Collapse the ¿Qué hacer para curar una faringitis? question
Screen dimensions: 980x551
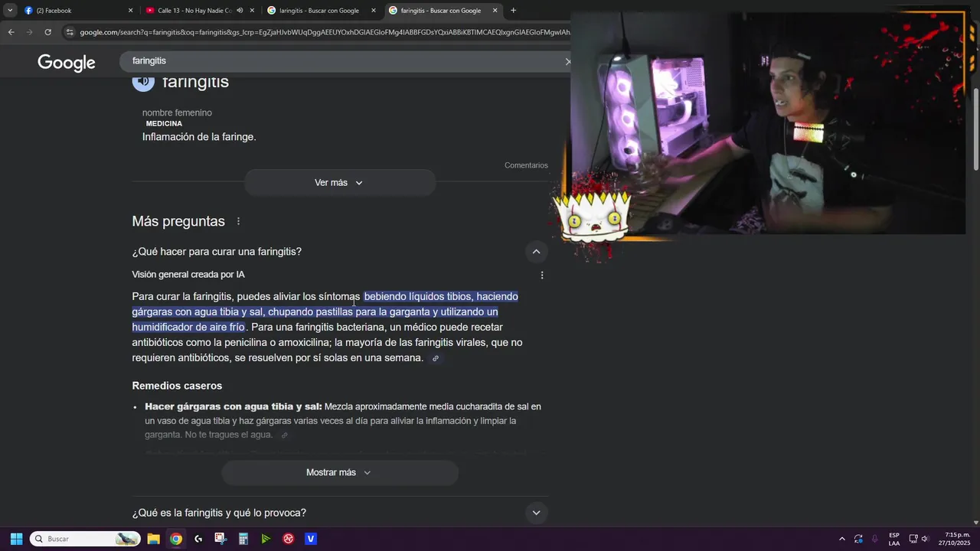click(536, 252)
